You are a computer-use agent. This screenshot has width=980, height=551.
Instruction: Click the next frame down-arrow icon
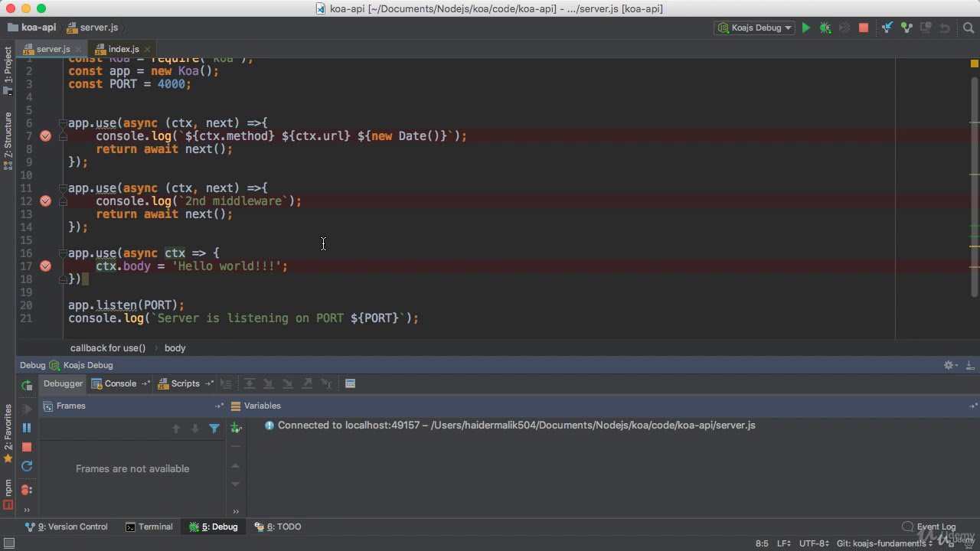point(195,429)
